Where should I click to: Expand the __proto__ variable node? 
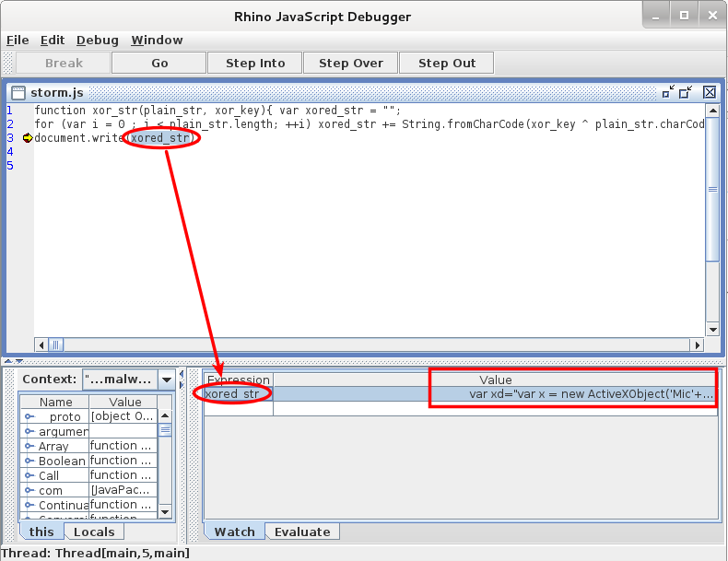pyautogui.click(x=29, y=417)
